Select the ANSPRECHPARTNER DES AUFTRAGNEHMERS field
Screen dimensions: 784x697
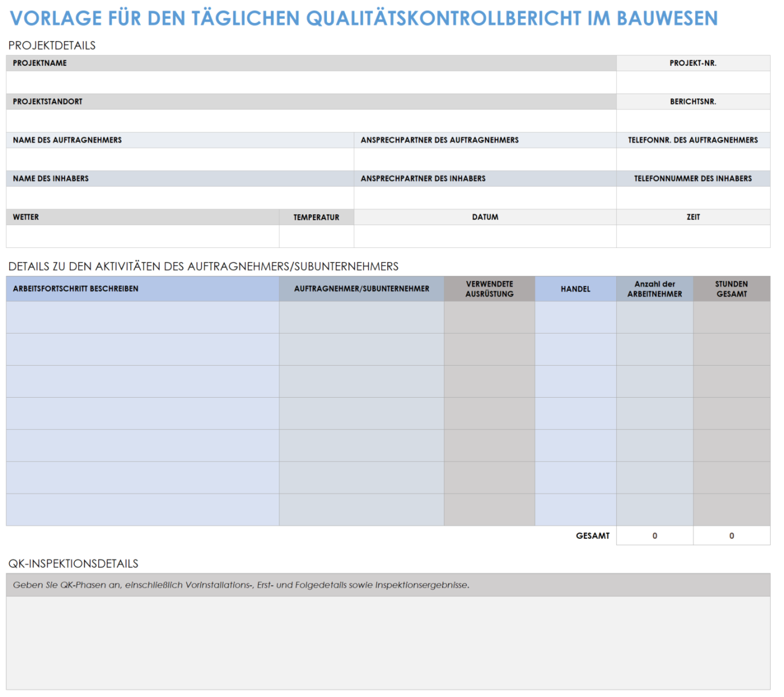pos(485,159)
